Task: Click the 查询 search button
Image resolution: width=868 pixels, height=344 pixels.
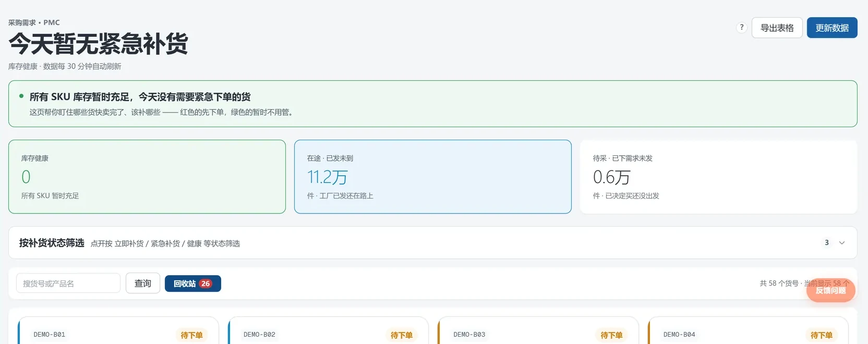Action: [142, 283]
